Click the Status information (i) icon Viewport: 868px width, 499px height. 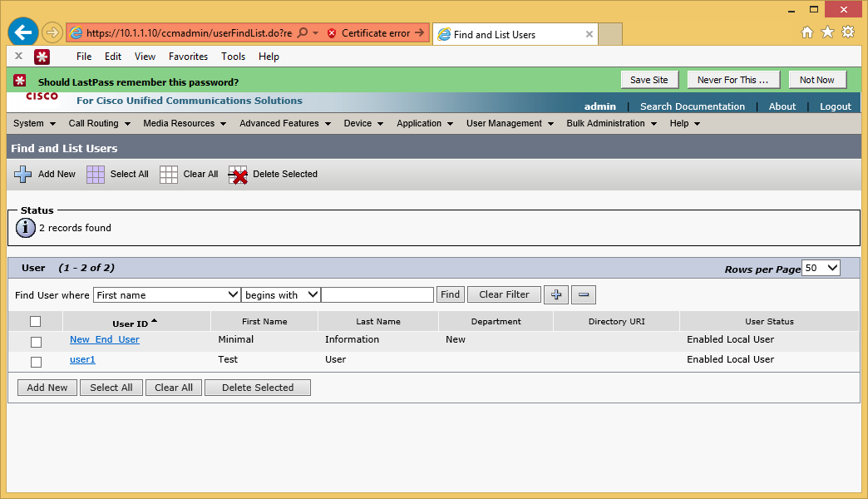pos(25,227)
